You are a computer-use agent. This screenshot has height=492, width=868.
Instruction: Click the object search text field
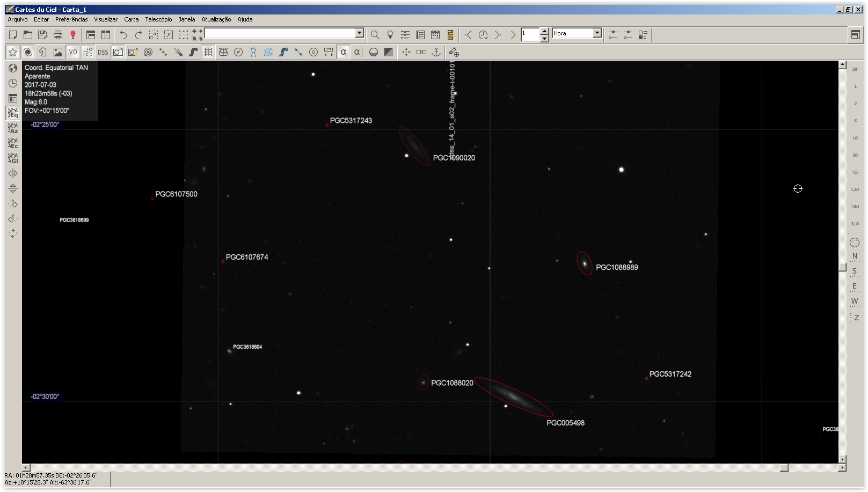280,33
